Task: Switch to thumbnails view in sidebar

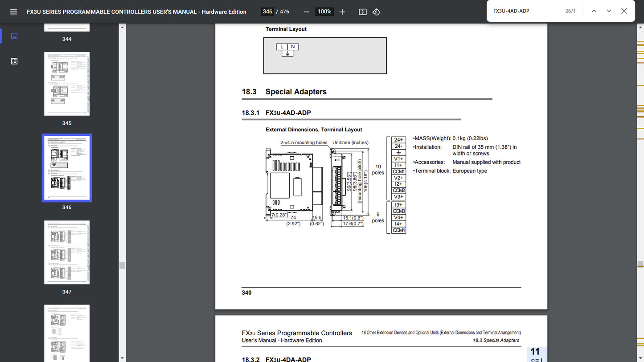Action: point(14,36)
